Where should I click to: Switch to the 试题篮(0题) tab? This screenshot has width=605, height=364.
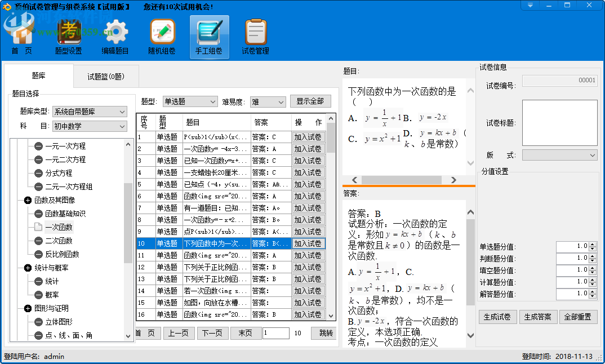tap(106, 76)
